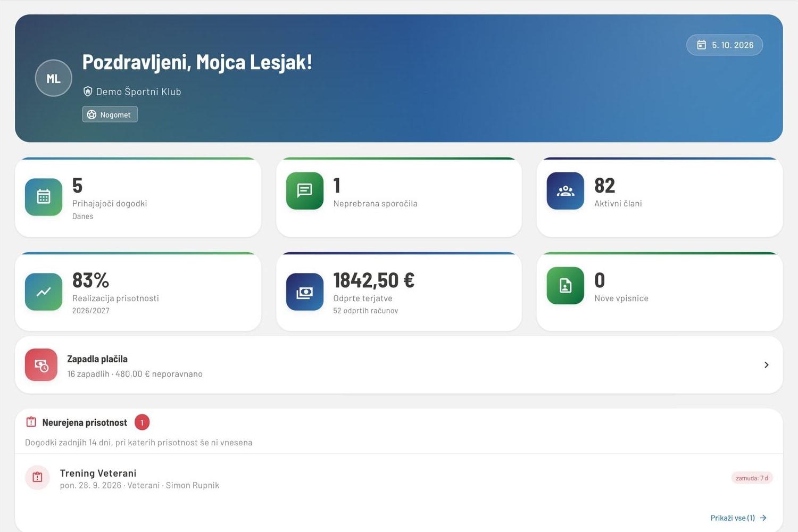
Task: Click the Neprebrana sporočila label
Action: pyautogui.click(x=376, y=203)
